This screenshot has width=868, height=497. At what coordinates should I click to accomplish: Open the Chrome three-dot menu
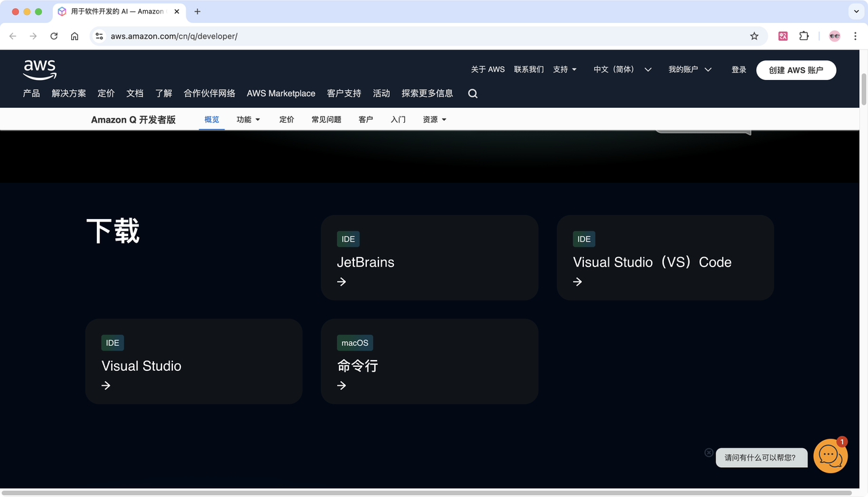854,36
